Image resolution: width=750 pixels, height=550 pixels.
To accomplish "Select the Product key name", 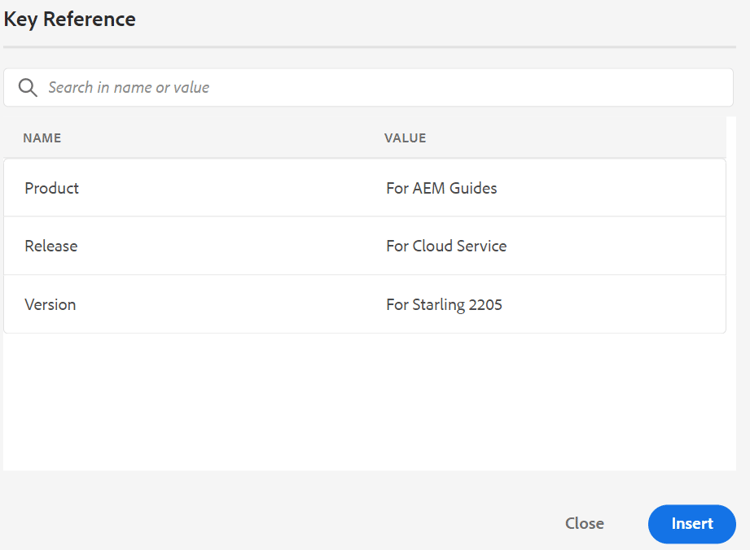I will point(52,188).
